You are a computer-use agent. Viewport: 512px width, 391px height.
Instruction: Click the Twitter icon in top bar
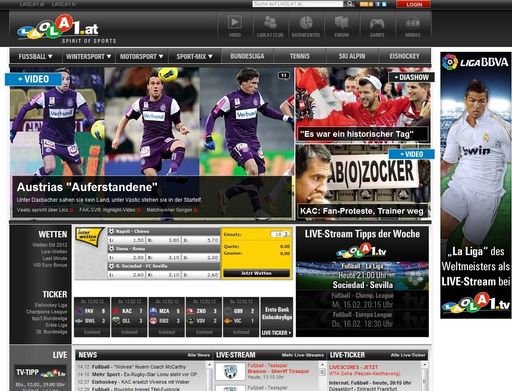click(384, 4)
